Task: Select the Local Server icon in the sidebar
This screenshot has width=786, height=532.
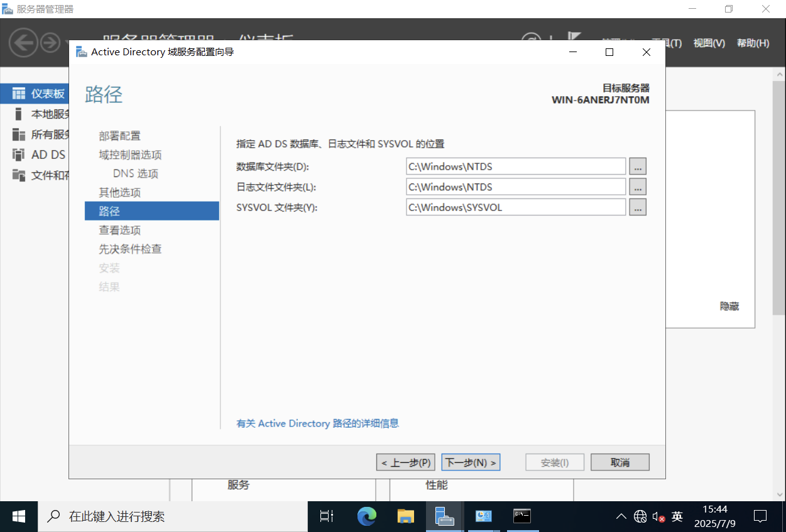Action: coord(19,114)
